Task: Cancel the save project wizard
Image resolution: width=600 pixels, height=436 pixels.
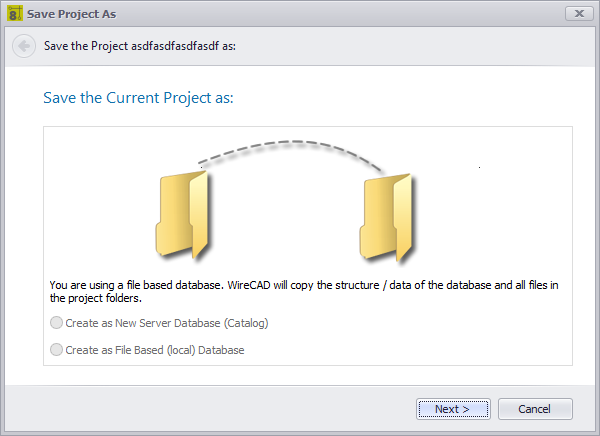Action: point(535,409)
